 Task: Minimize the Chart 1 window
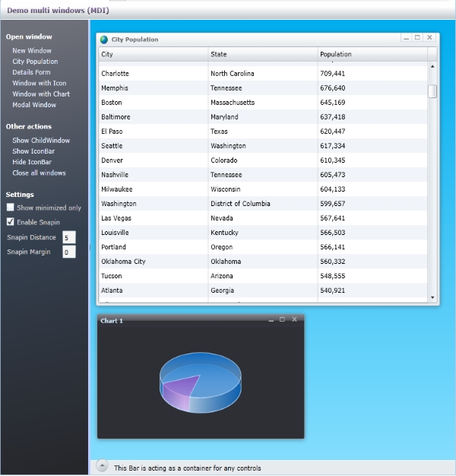[271, 319]
